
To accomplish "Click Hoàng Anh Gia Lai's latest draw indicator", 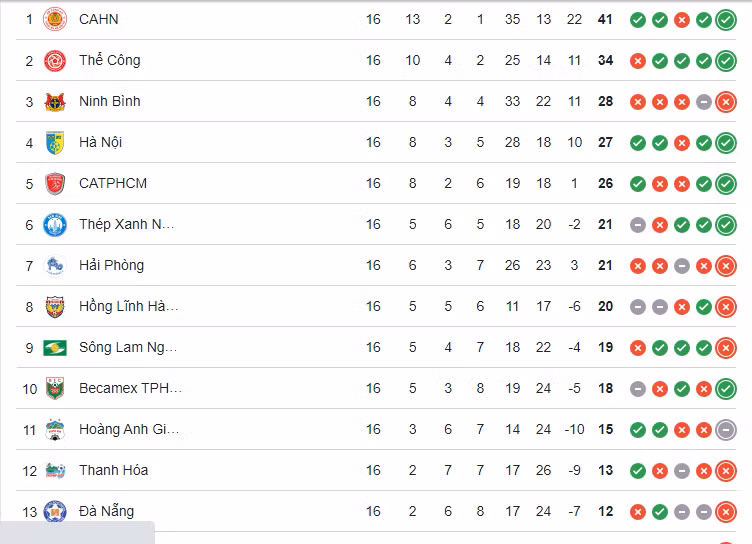I will pyautogui.click(x=726, y=430).
